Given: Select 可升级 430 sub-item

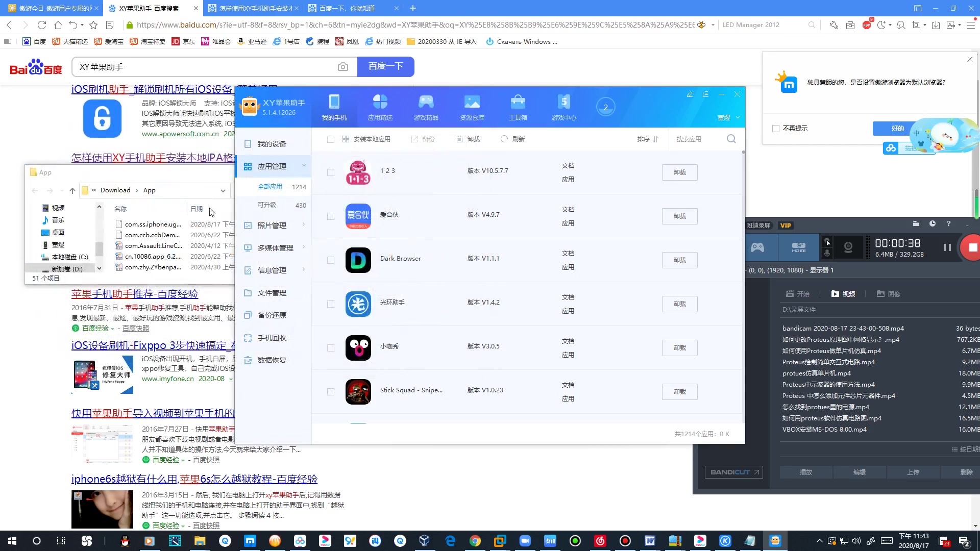Looking at the screenshot, I should [x=281, y=205].
